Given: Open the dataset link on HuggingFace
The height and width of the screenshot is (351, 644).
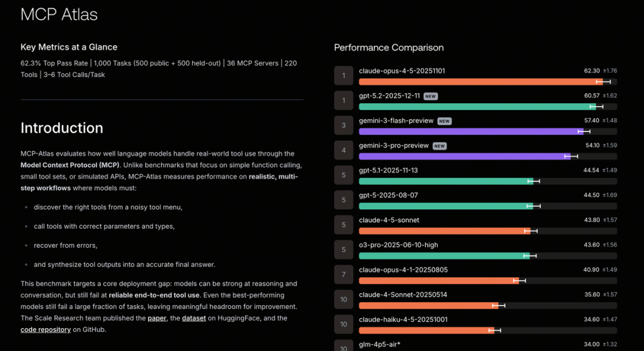Looking at the screenshot, I should 194,318.
